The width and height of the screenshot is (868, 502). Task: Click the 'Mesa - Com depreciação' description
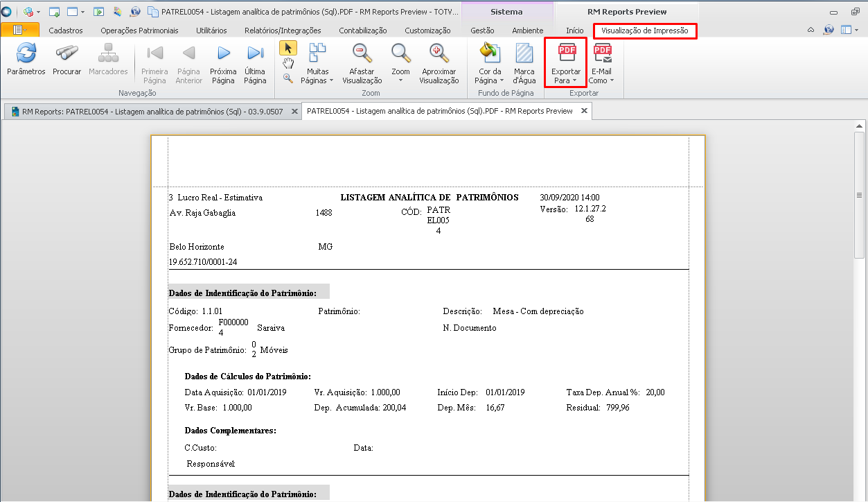coord(538,311)
